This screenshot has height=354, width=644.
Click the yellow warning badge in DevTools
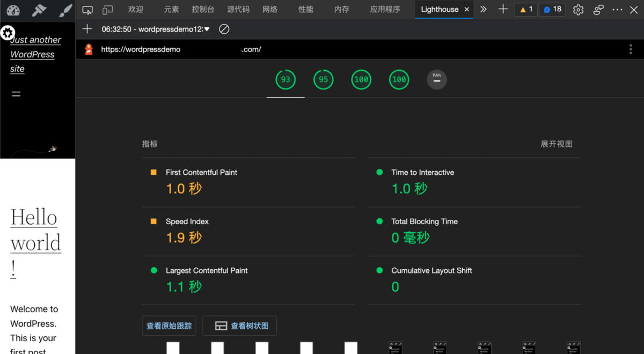pyautogui.click(x=525, y=9)
